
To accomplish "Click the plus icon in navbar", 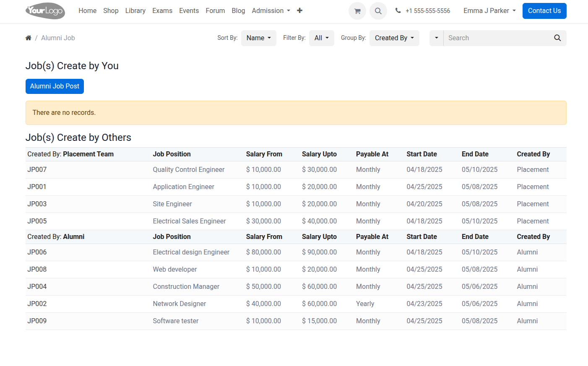I will [299, 10].
